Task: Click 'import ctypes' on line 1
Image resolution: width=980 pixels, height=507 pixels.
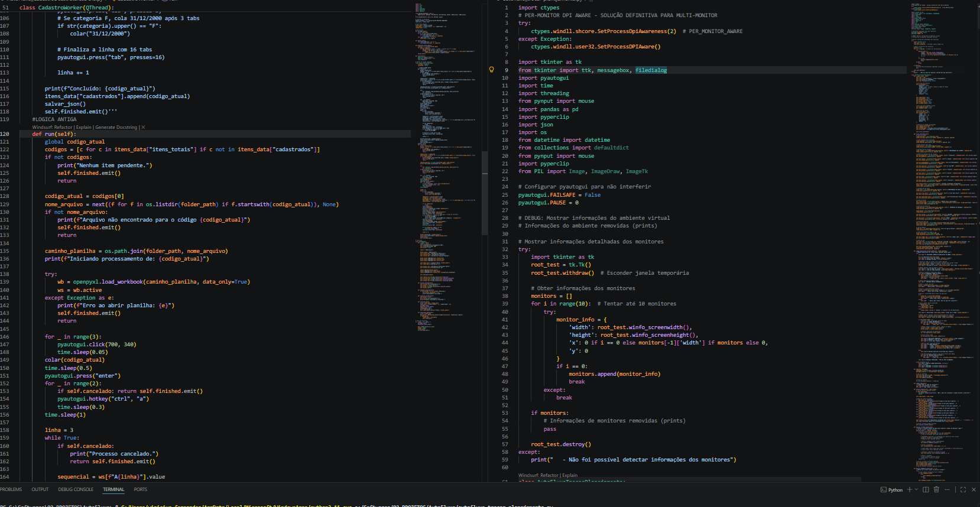Action: tap(538, 8)
